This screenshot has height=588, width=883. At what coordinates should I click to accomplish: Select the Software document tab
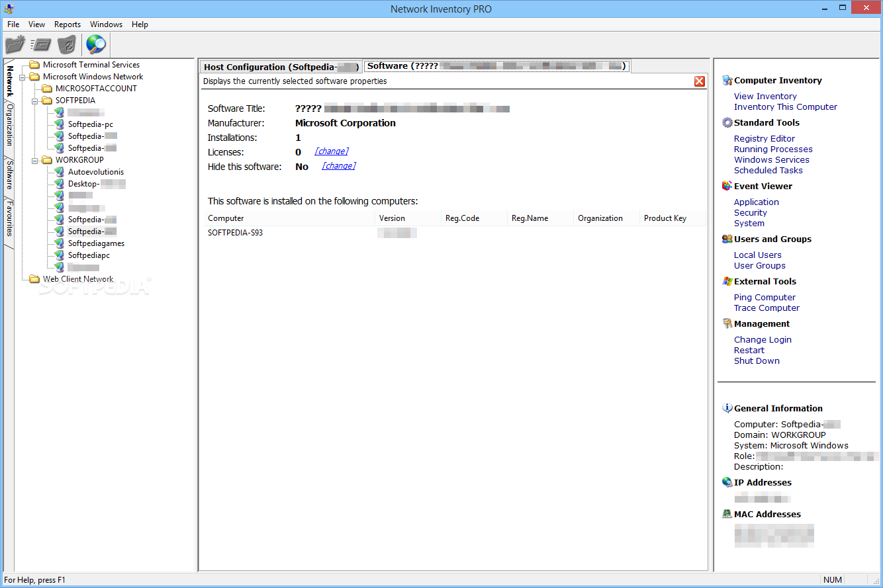(x=496, y=66)
